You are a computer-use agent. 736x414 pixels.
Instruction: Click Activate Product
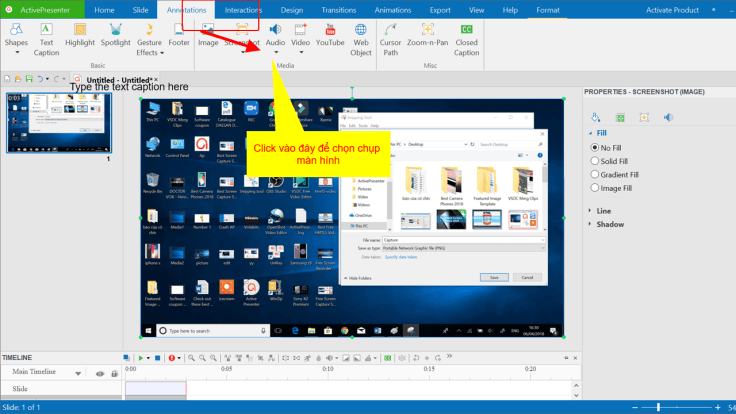(x=672, y=10)
